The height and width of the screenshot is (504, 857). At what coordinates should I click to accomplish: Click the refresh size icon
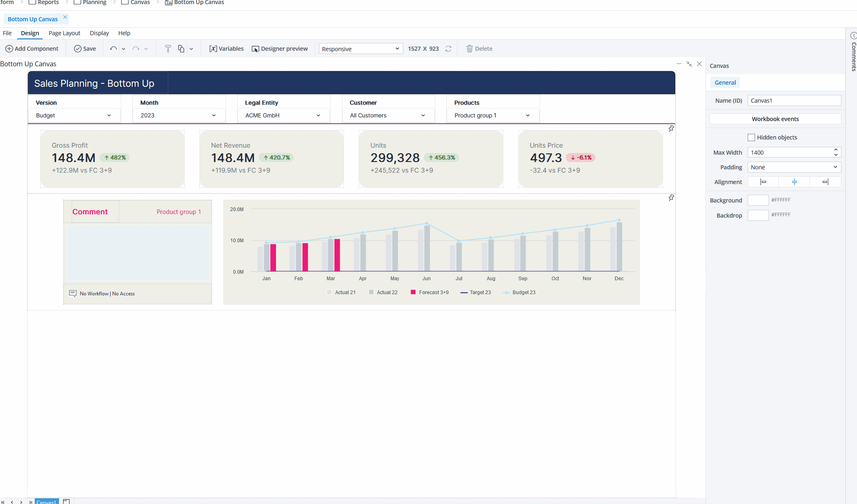click(448, 49)
